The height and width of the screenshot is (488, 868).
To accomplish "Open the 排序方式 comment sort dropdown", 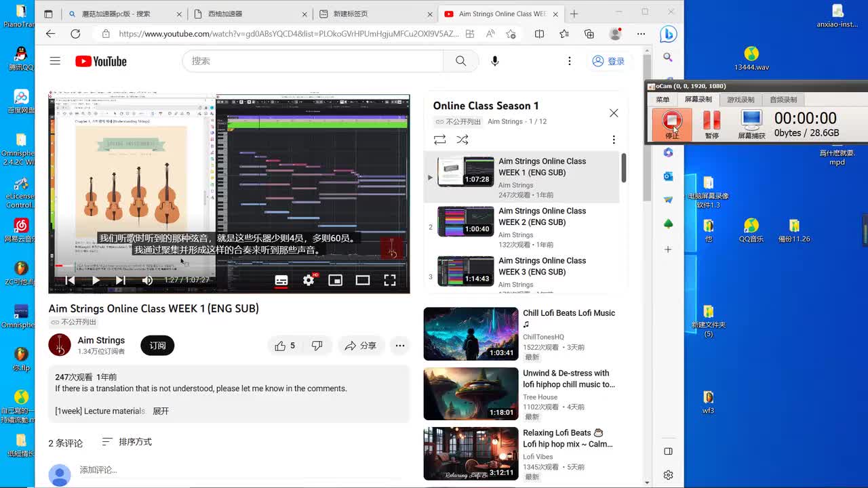I will pyautogui.click(x=127, y=442).
